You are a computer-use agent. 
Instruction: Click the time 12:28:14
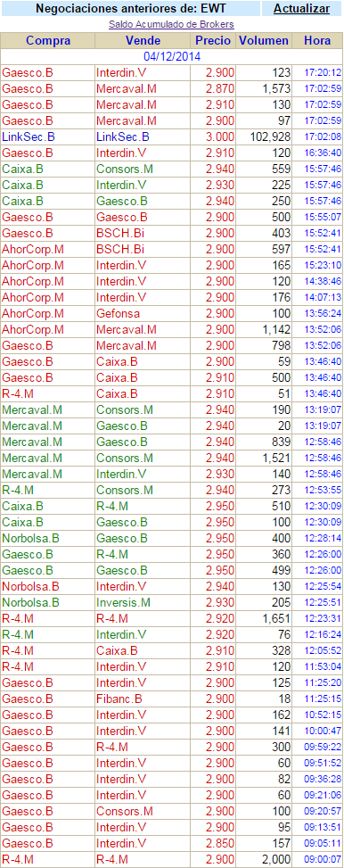pyautogui.click(x=323, y=538)
